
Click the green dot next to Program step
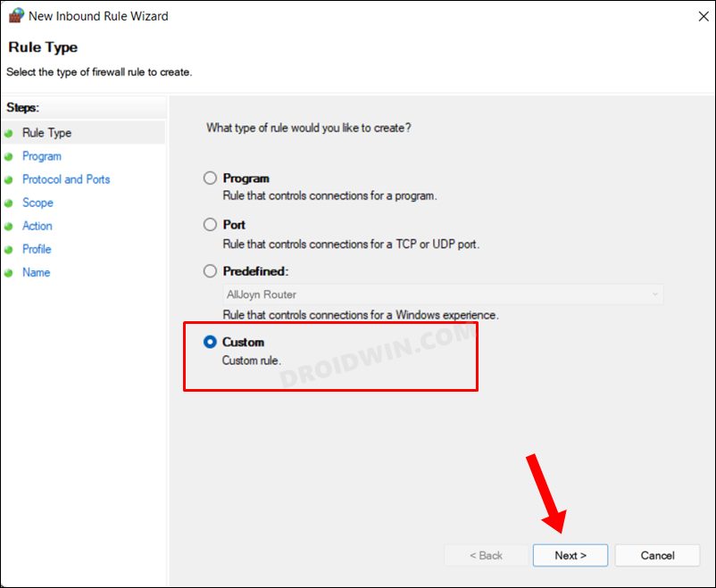[x=10, y=155]
